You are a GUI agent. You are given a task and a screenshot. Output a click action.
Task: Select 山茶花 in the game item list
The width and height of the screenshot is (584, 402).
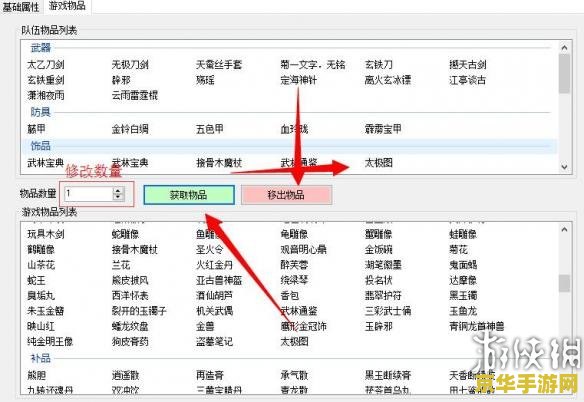point(41,265)
